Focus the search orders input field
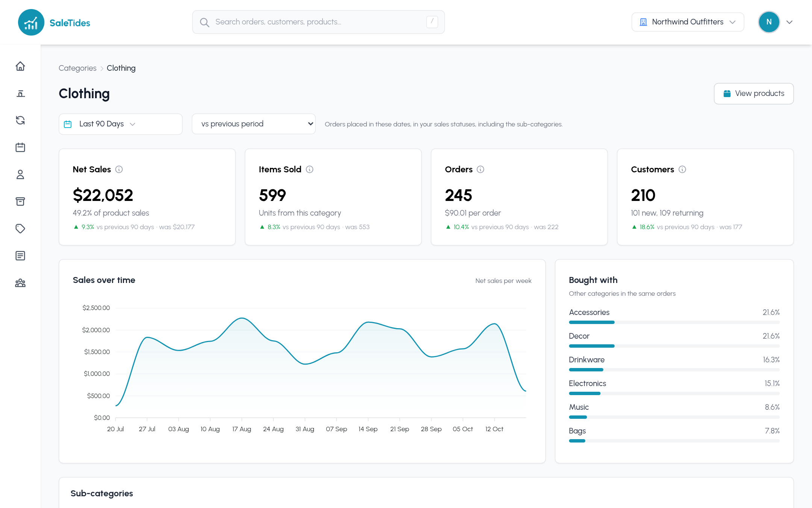Viewport: 812px width, 508px height. point(318,22)
